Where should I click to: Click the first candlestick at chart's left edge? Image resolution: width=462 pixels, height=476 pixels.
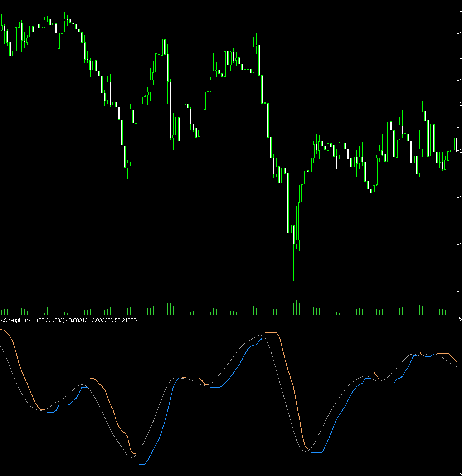(x=2, y=28)
